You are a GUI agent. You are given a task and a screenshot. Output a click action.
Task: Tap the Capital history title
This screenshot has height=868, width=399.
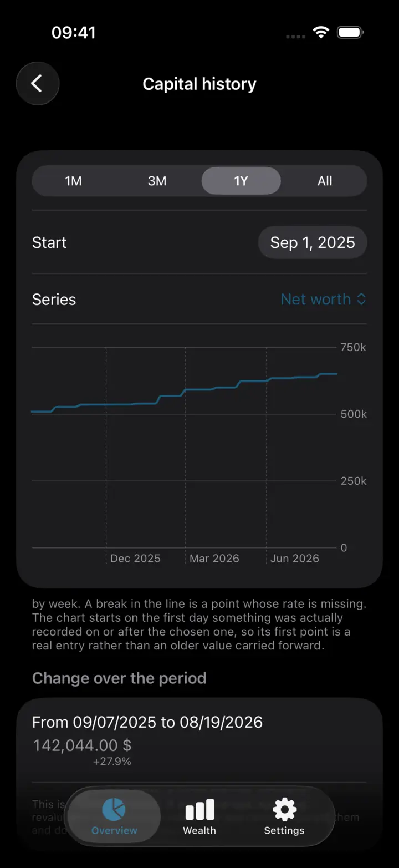[199, 84]
